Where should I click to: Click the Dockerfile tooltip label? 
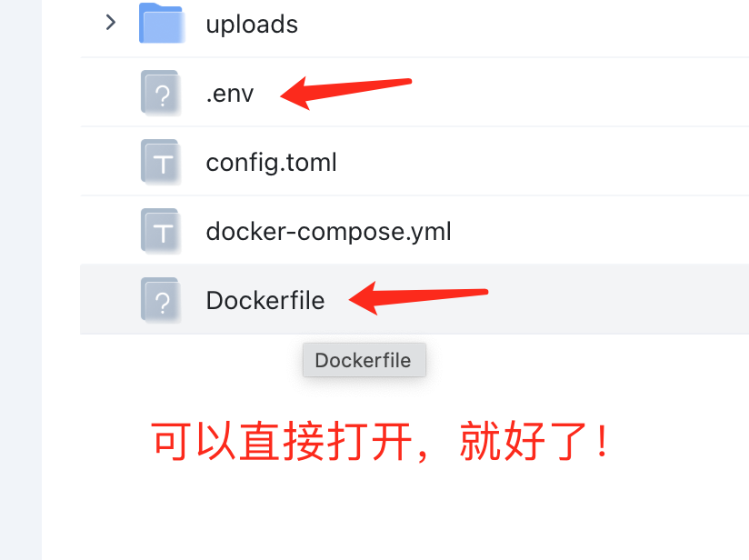click(364, 360)
